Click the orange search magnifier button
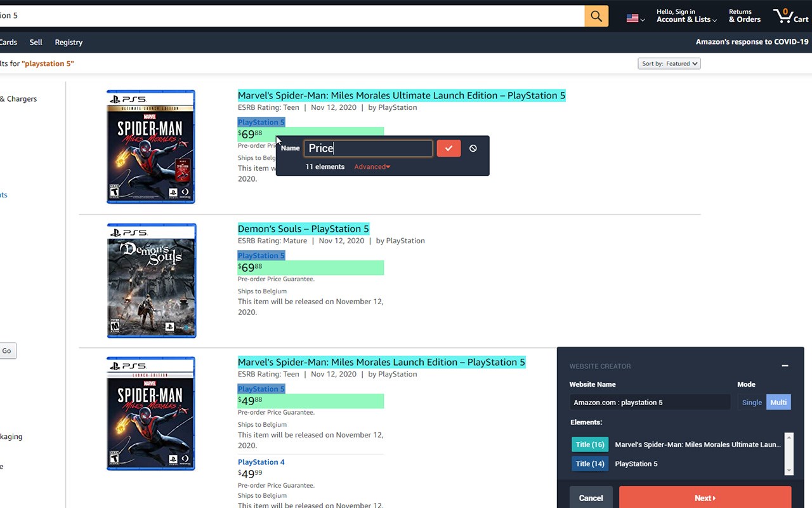The width and height of the screenshot is (812, 508). coord(596,16)
